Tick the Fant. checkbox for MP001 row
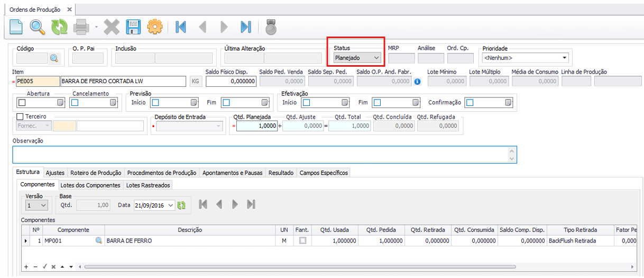 302,240
